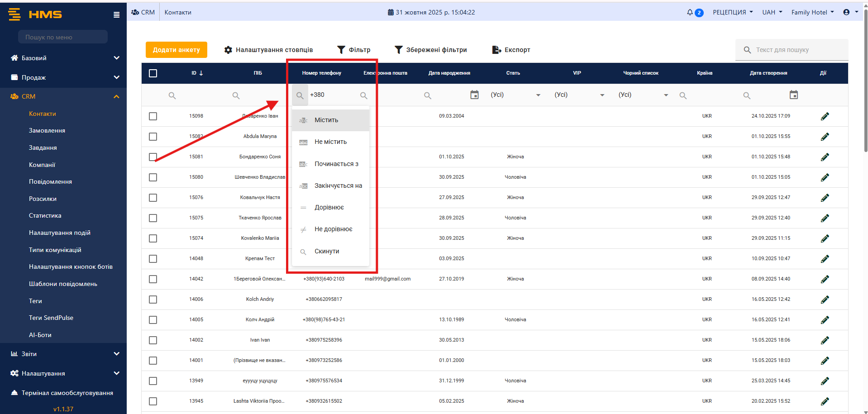Check the box for contact 15080
The height and width of the screenshot is (414, 868).
(153, 177)
